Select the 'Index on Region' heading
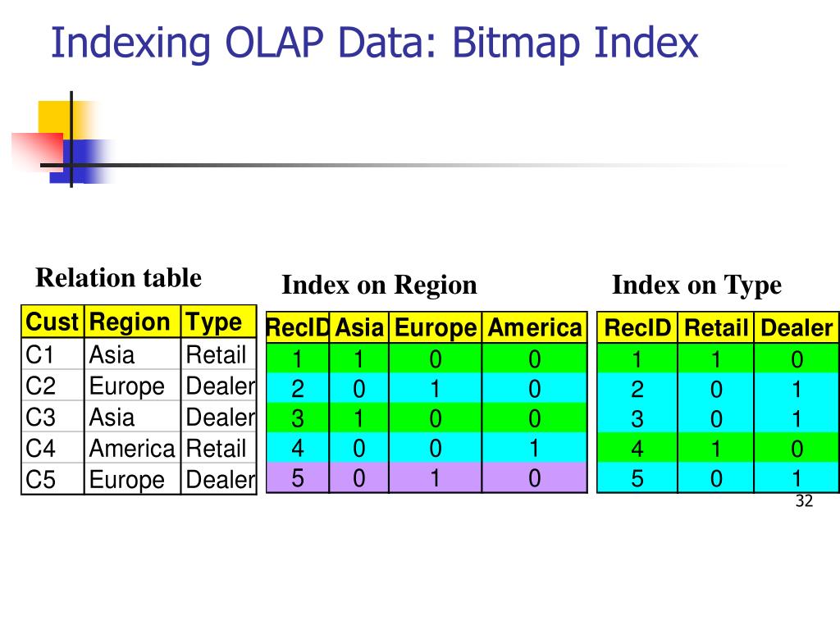Screen dimensions: 840x630 pos(379,285)
